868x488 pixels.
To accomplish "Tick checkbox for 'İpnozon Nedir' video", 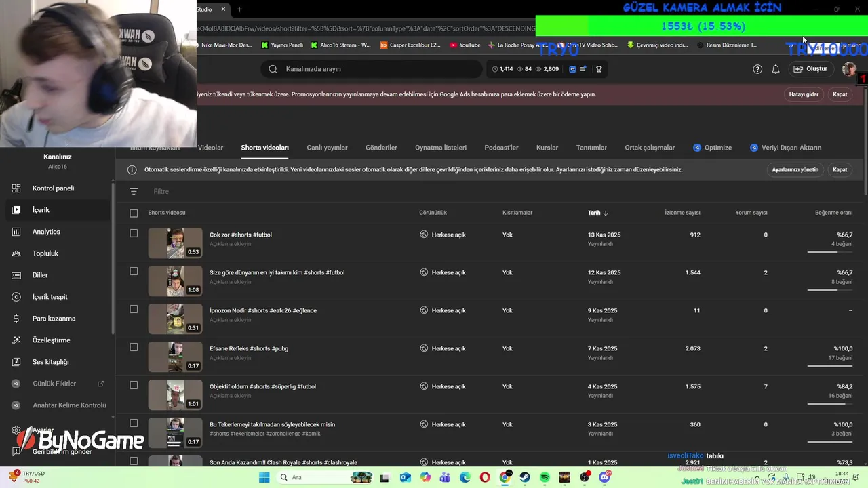I will (134, 309).
